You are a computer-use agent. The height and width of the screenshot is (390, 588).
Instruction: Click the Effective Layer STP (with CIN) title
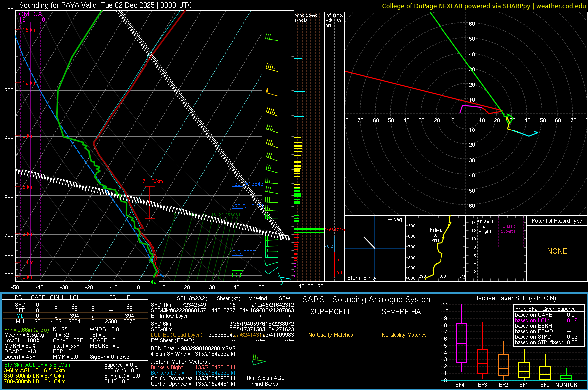click(513, 298)
